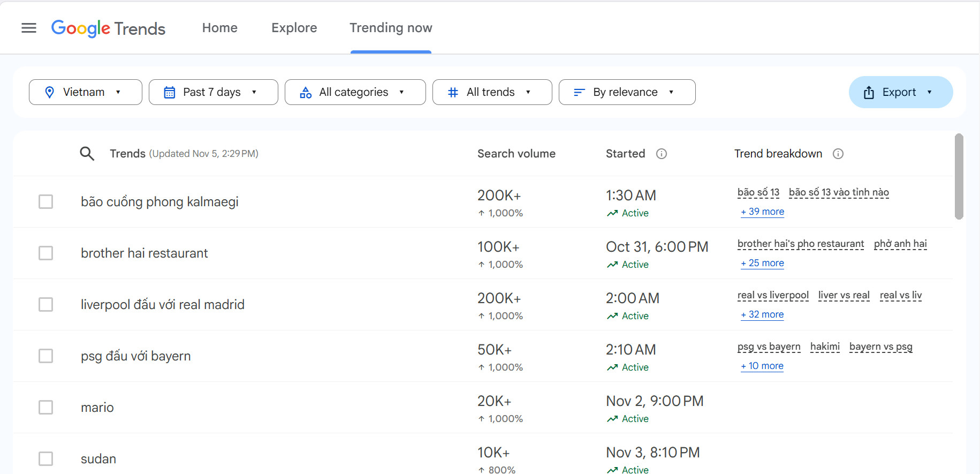Expand the All categories dropdown
This screenshot has width=980, height=474.
(x=355, y=92)
